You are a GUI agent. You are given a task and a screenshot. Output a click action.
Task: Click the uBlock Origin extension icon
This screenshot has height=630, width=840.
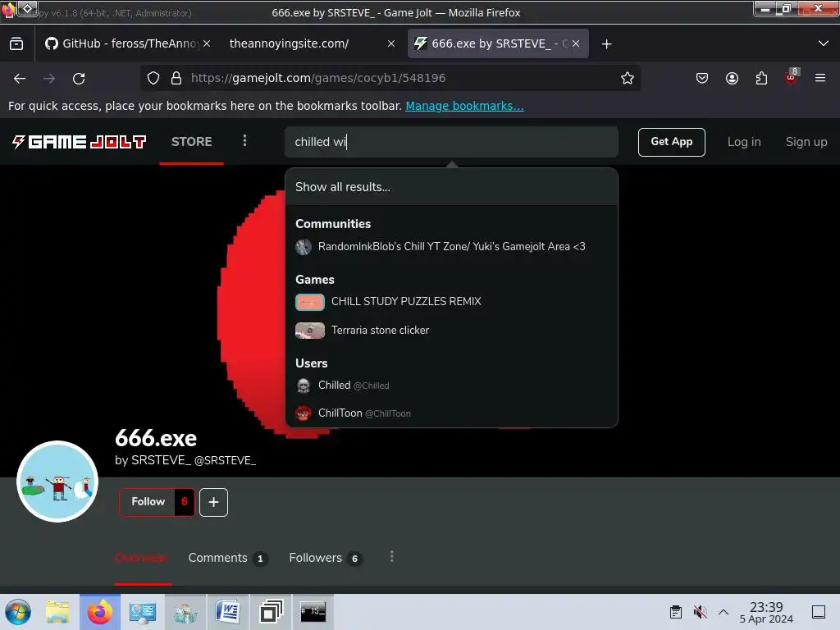point(792,77)
